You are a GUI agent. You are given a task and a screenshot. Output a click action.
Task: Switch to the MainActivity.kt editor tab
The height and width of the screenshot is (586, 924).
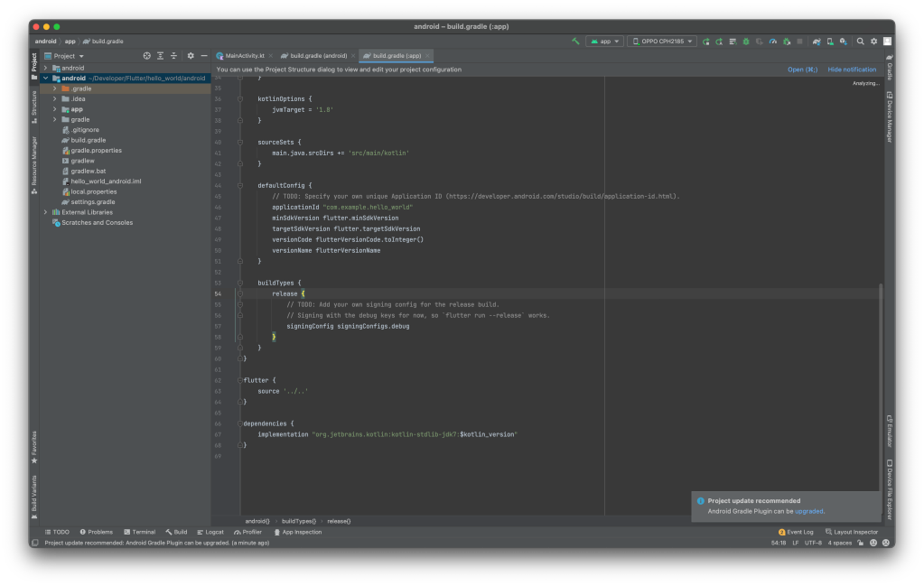(243, 55)
